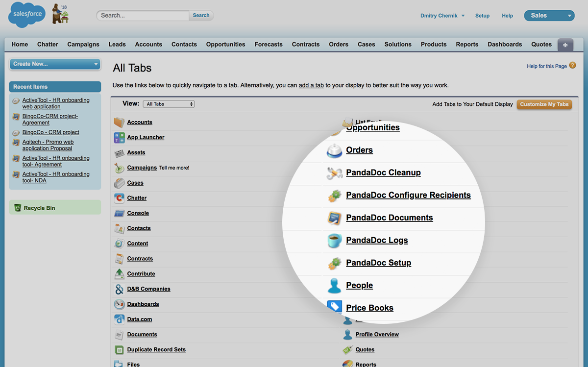Image resolution: width=588 pixels, height=367 pixels.
Task: Click the Contacts card icon
Action: click(119, 228)
